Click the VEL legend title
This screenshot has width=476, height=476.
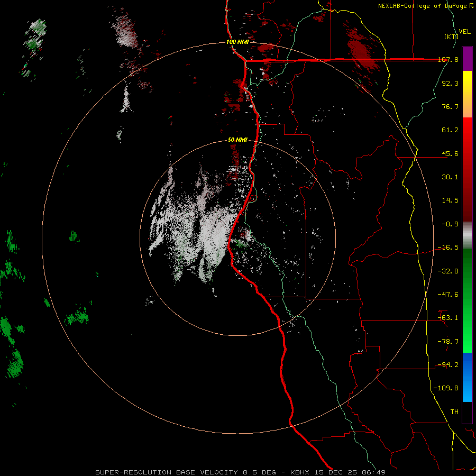point(464,32)
